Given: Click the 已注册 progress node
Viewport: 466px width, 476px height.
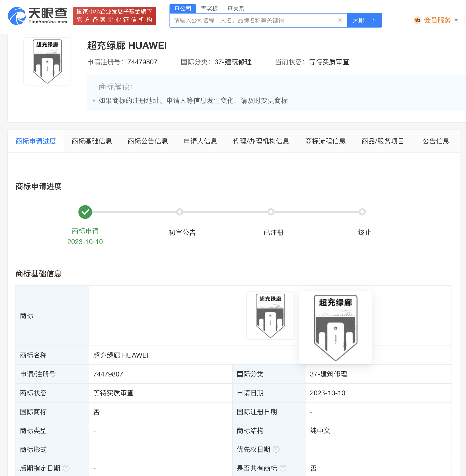Looking at the screenshot, I should [x=271, y=212].
